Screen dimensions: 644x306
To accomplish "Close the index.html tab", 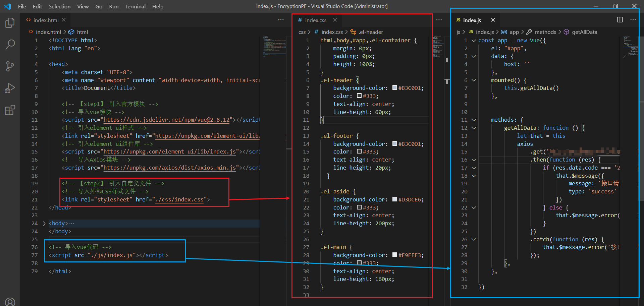I will (x=64, y=20).
